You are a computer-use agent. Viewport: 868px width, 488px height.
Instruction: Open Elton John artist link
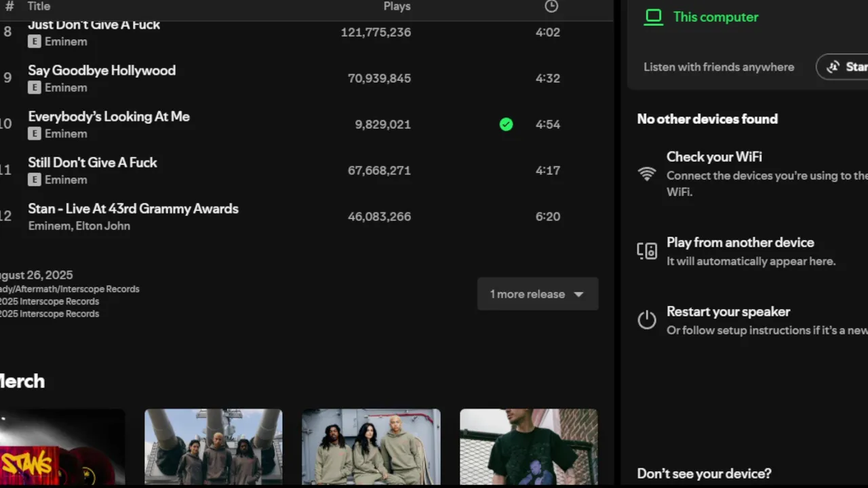102,226
